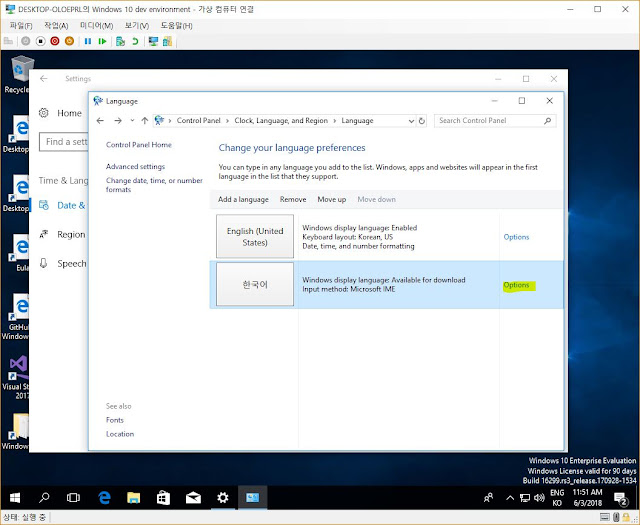Click the greyed-out Start VM icon

pos(26,41)
